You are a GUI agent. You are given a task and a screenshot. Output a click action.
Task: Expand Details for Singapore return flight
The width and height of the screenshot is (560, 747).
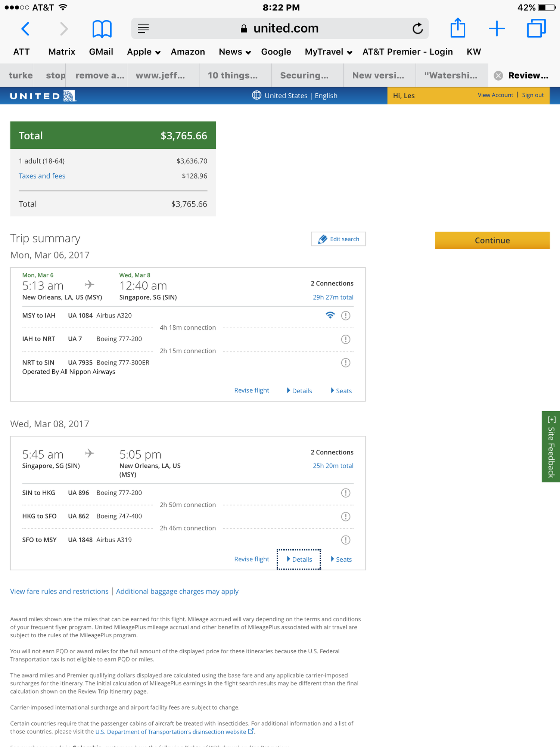point(299,559)
